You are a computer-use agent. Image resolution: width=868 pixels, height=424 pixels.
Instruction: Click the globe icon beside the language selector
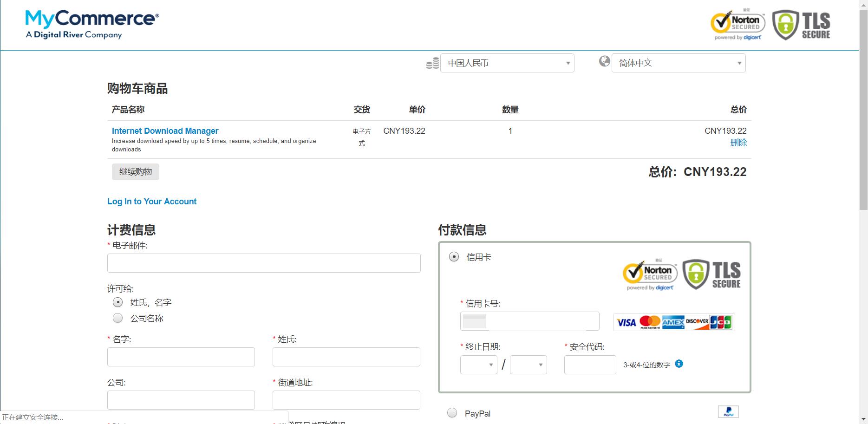pyautogui.click(x=604, y=61)
